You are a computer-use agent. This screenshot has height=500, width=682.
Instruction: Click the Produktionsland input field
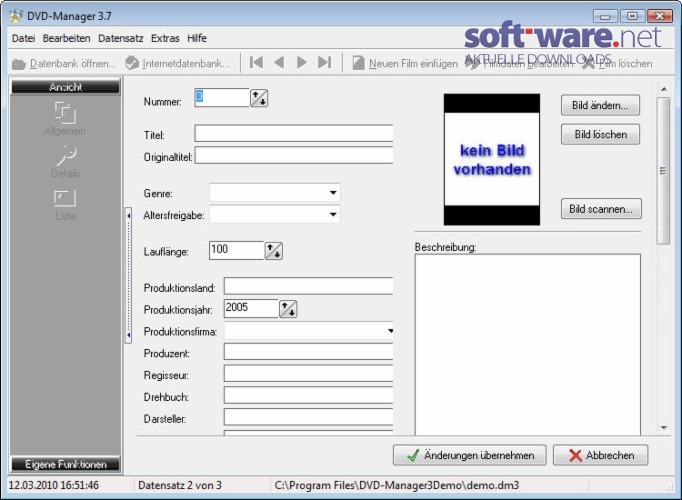308,286
